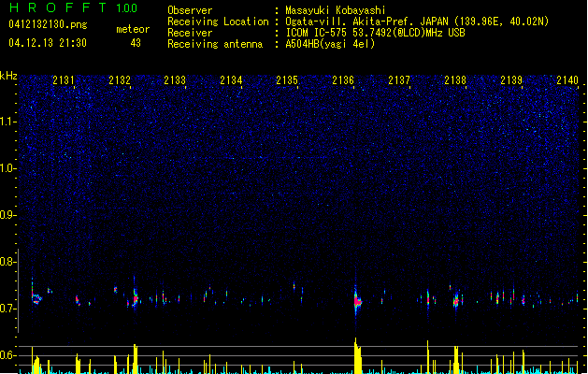This screenshot has width=588, height=374.
Task: Click the kHz axis unit label
Action: pos(8,76)
